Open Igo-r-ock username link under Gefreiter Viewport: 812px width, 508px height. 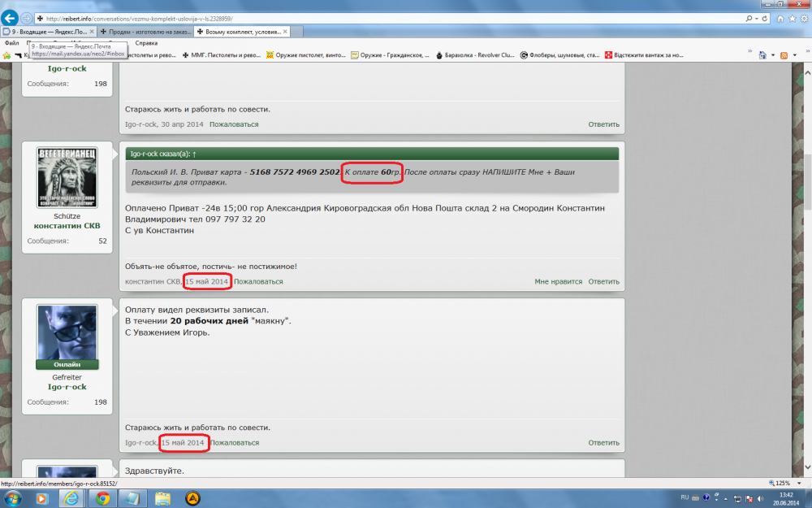coord(67,387)
